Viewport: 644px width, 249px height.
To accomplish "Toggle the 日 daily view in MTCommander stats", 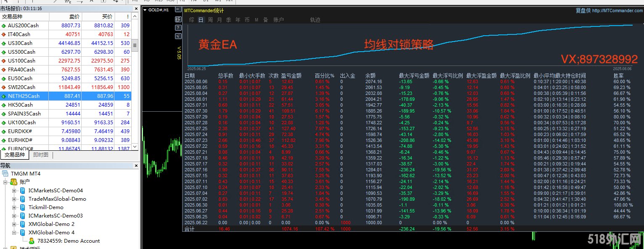I will coord(201,19).
